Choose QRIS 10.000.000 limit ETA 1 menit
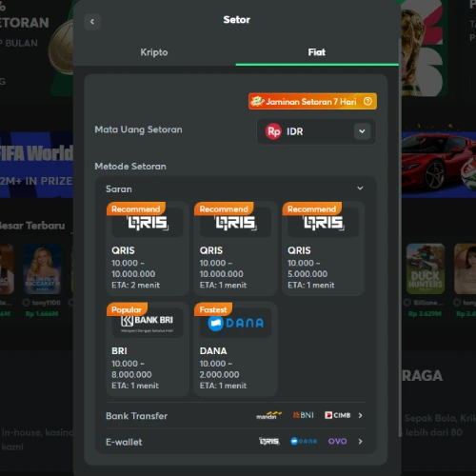Image resolution: width=476 pixels, height=476 pixels. click(x=235, y=248)
